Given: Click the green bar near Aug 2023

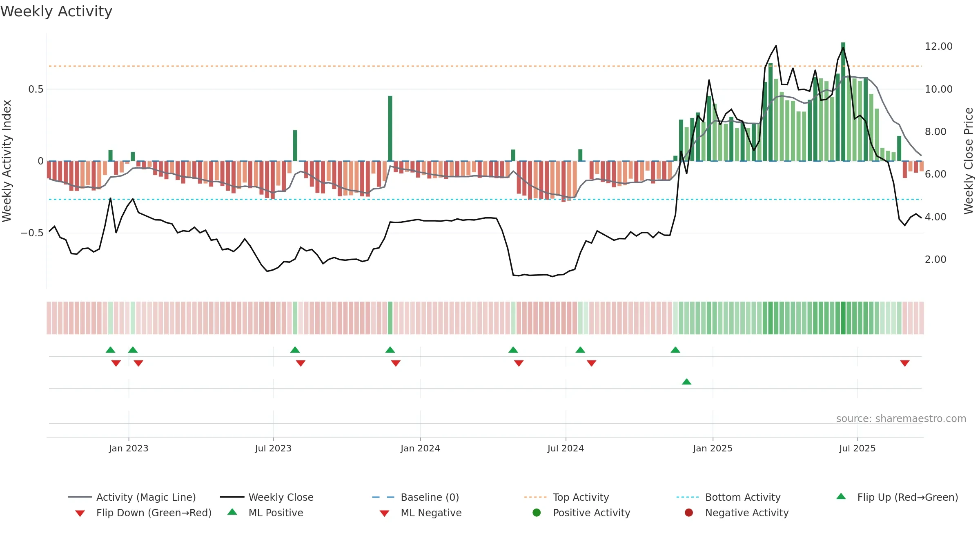Looking at the screenshot, I should point(295,145).
